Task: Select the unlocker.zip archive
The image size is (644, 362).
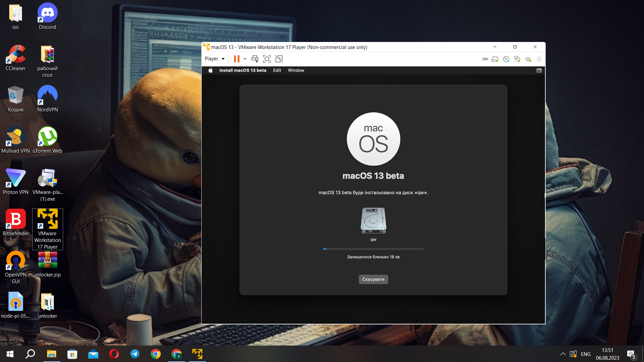Action: 47,264
